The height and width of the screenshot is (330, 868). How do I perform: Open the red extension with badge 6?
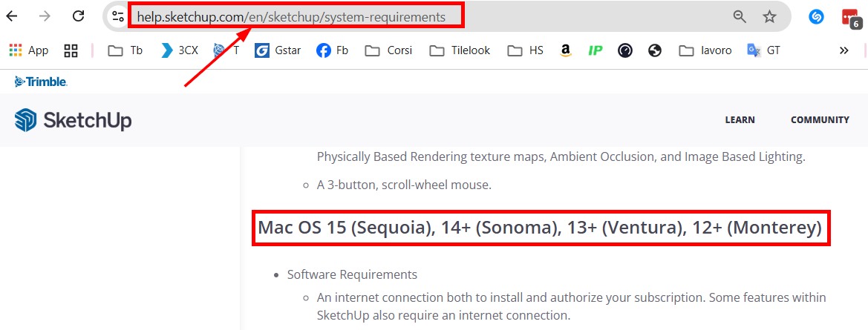tap(852, 18)
